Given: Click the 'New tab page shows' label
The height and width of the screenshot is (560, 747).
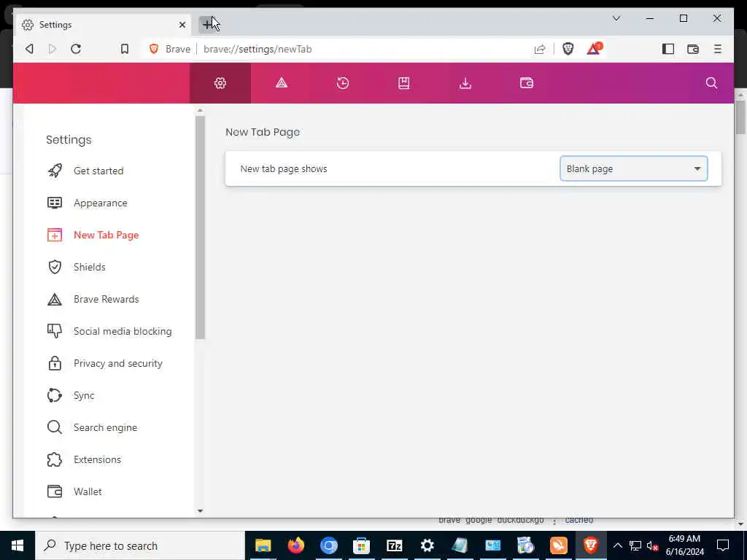Looking at the screenshot, I should pos(284,168).
